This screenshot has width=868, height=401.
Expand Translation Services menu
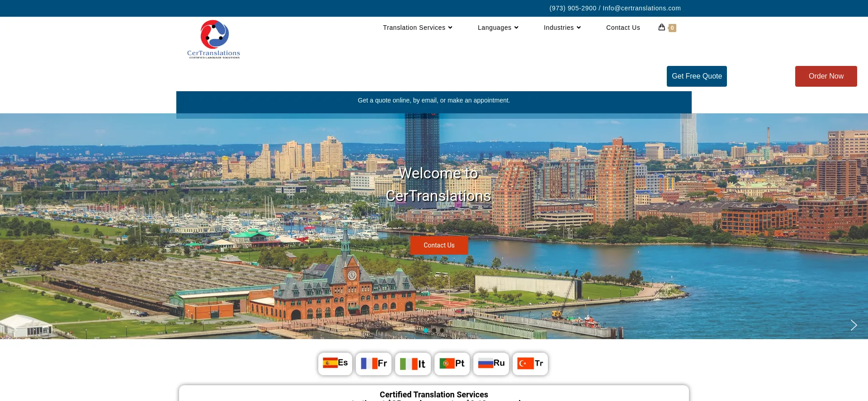coord(417,28)
